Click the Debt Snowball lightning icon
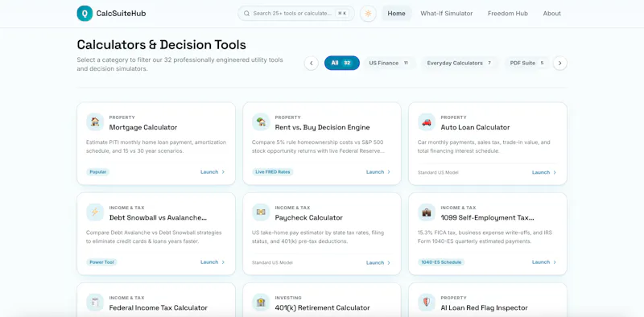The image size is (644, 317). point(95,212)
